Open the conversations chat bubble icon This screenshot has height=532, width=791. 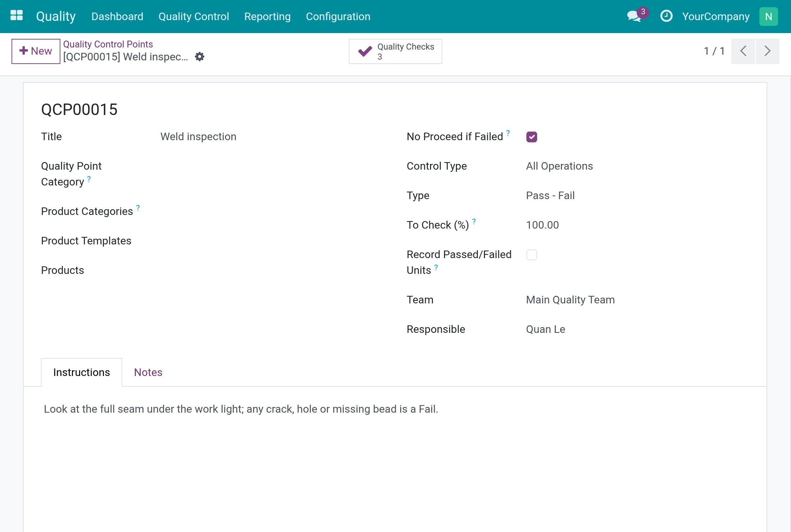(x=634, y=17)
